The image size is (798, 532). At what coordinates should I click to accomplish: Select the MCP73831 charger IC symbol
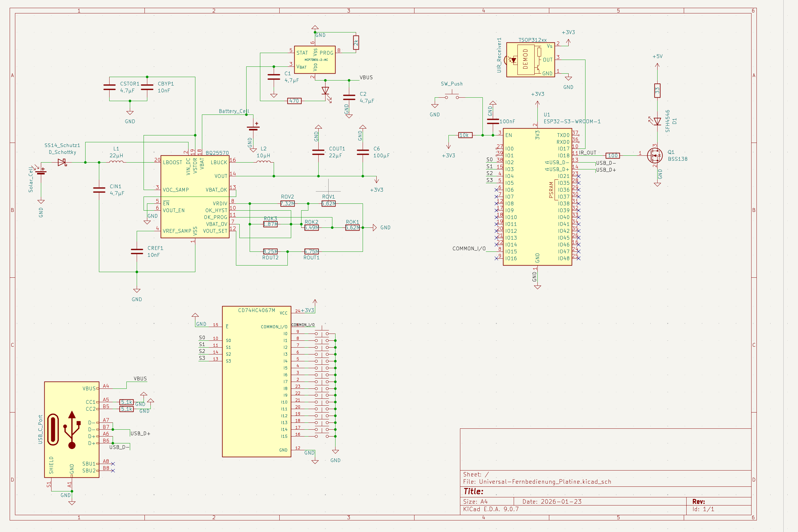[x=315, y=60]
